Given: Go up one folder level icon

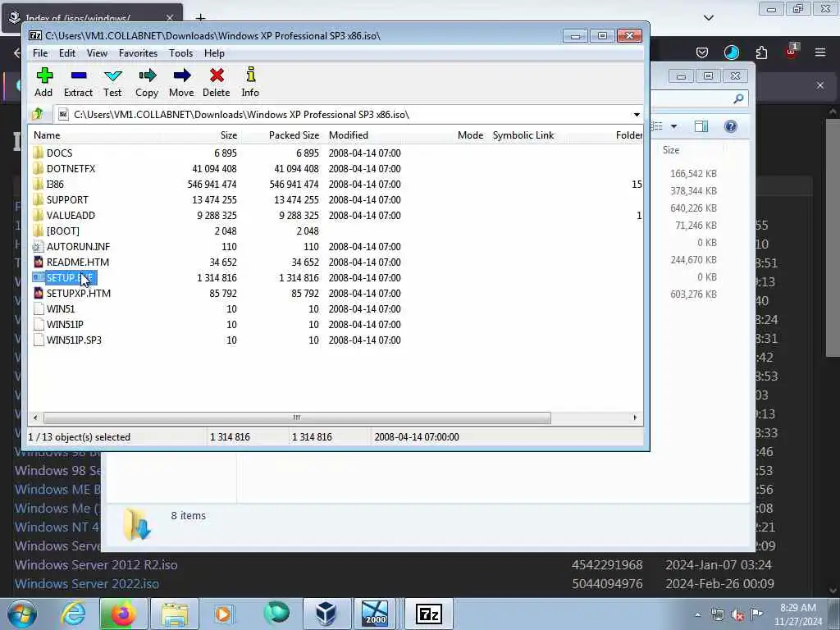Looking at the screenshot, I should [38, 114].
